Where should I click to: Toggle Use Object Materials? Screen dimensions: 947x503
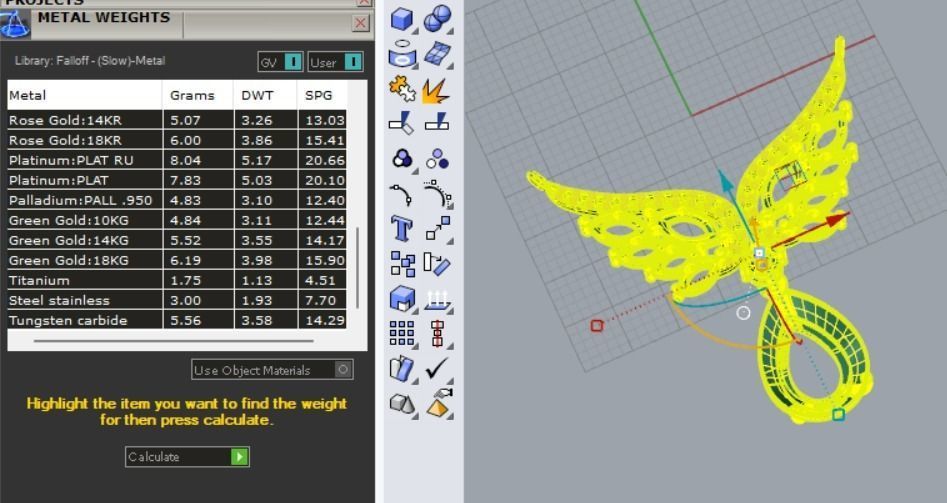point(272,370)
